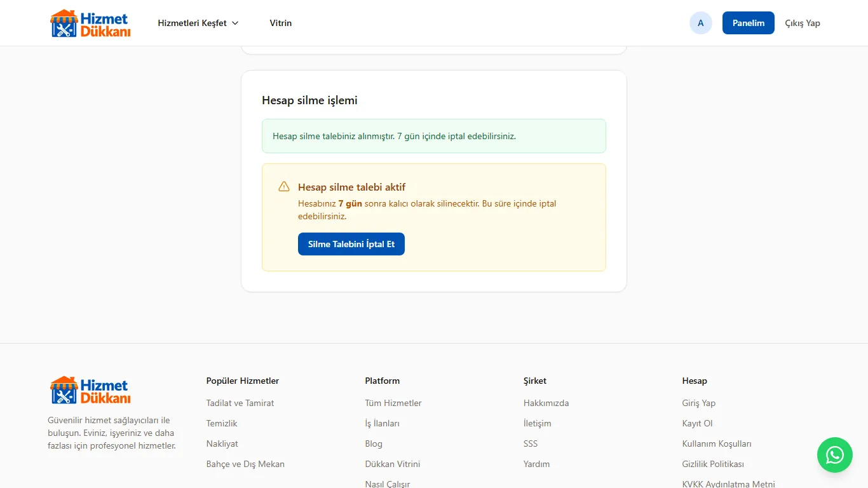The width and height of the screenshot is (868, 488).
Task: Open Gizlilik Politikası link
Action: coord(713,464)
